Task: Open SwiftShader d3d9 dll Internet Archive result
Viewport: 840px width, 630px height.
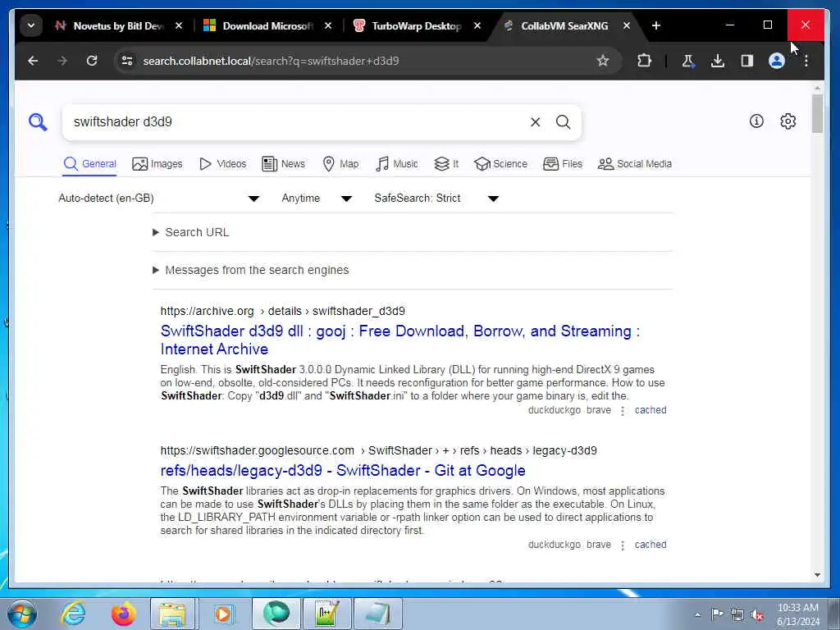Action: (x=399, y=340)
